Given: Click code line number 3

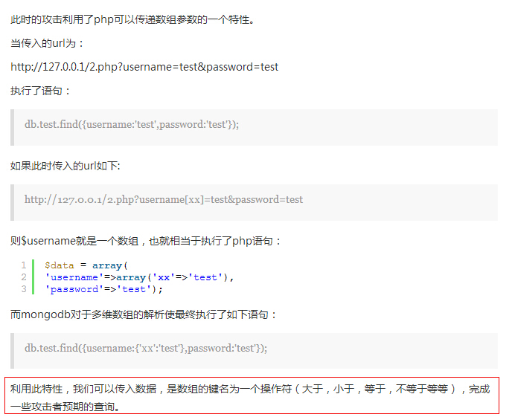Looking at the screenshot, I should (24, 289).
